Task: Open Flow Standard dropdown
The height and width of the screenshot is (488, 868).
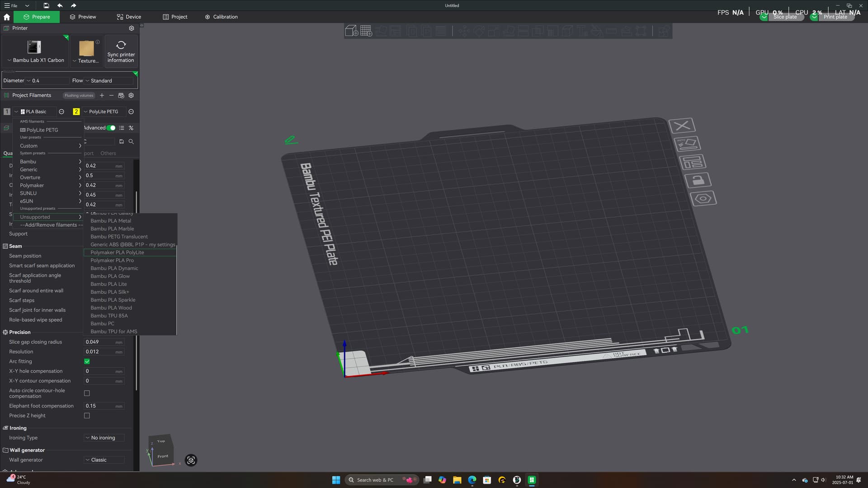Action: coord(110,81)
